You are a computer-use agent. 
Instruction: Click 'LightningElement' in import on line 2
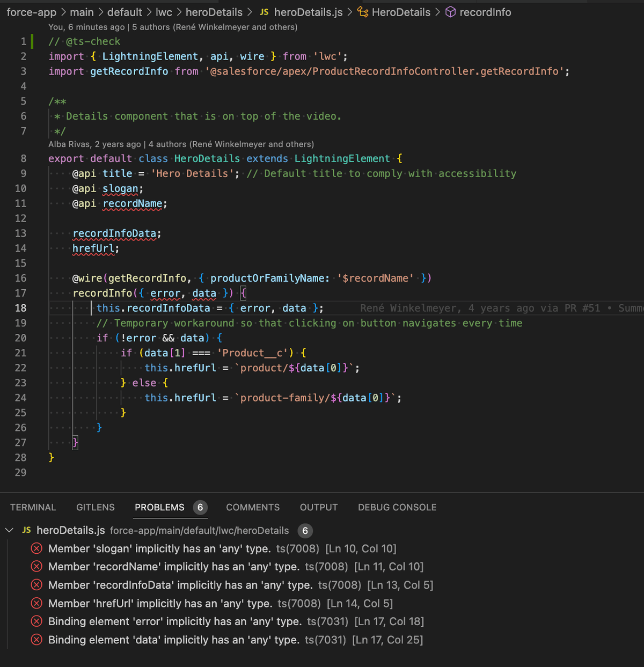[150, 56]
